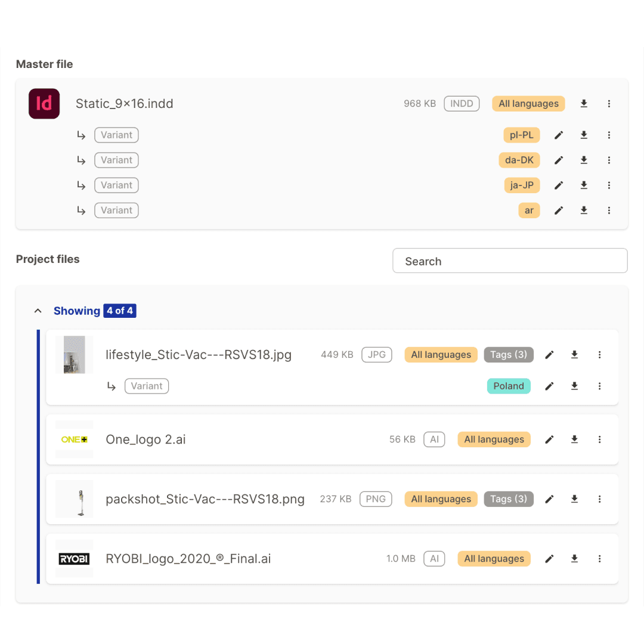This screenshot has width=644, height=644.
Task: Collapse the Showing 4 of 4 file list
Action: click(x=38, y=310)
